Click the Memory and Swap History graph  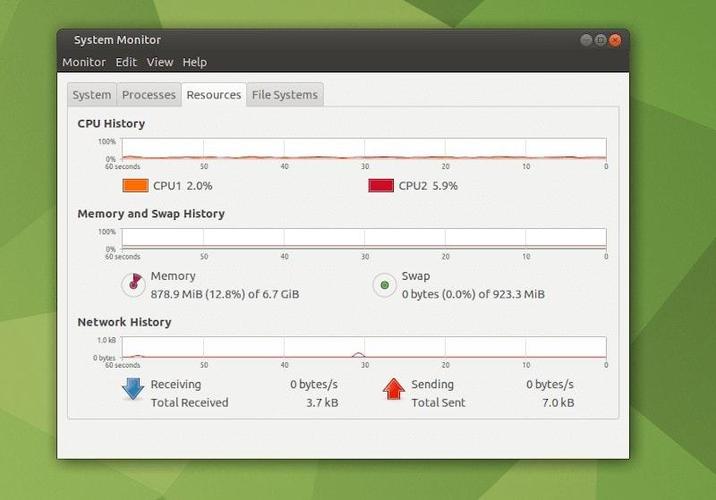click(364, 239)
